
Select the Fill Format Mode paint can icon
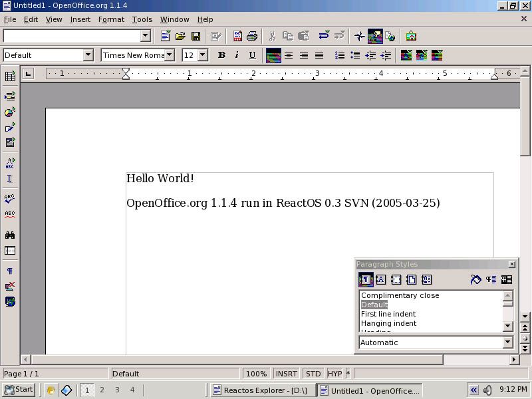(x=475, y=280)
